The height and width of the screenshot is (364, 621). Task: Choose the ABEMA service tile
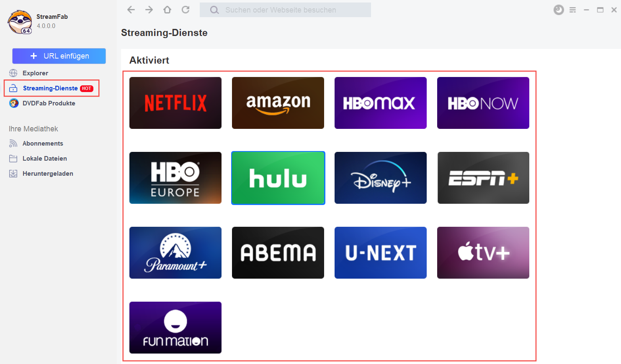click(x=278, y=253)
